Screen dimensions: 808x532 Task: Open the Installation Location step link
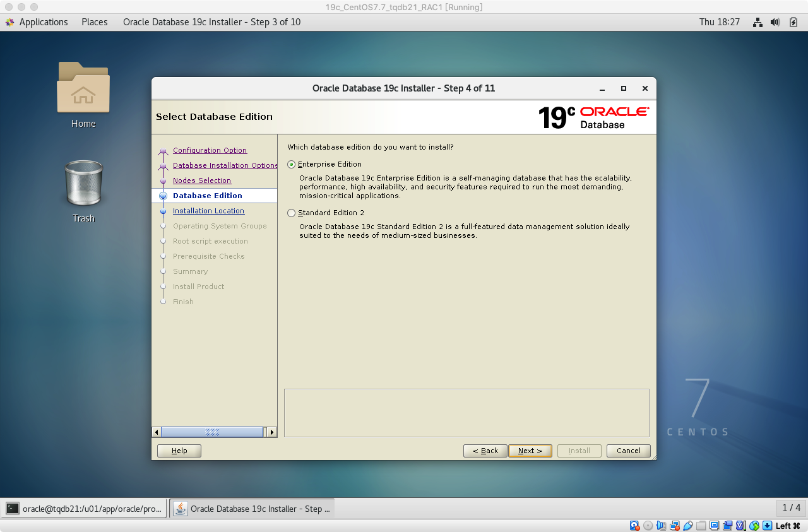(208, 211)
